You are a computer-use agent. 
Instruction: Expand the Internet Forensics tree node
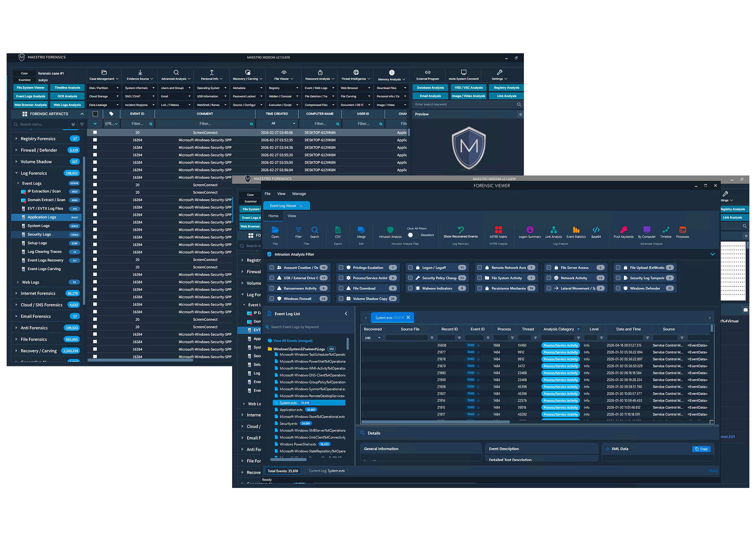[x=16, y=293]
